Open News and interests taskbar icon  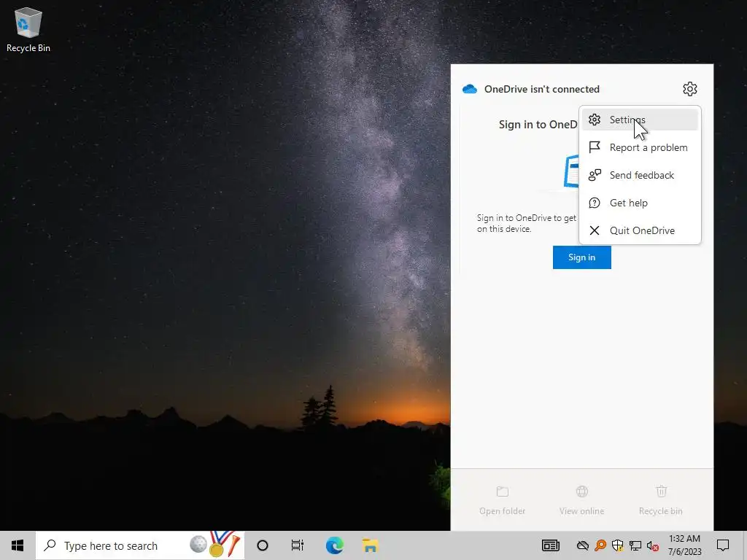tap(551, 545)
